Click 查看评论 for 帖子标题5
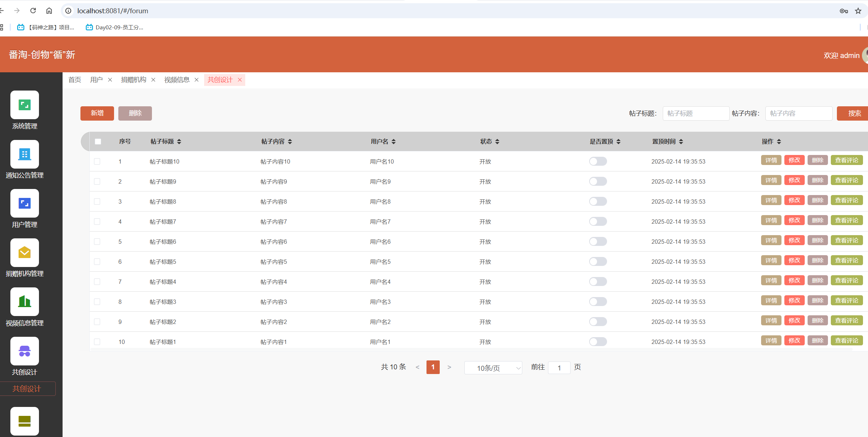868x437 pixels. [x=847, y=261]
